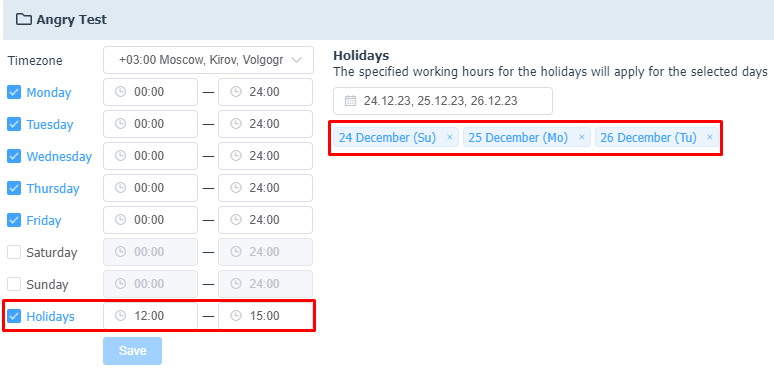This screenshot has width=774, height=368.
Task: Click the clock icon in Monday start time
Action: 120,92
